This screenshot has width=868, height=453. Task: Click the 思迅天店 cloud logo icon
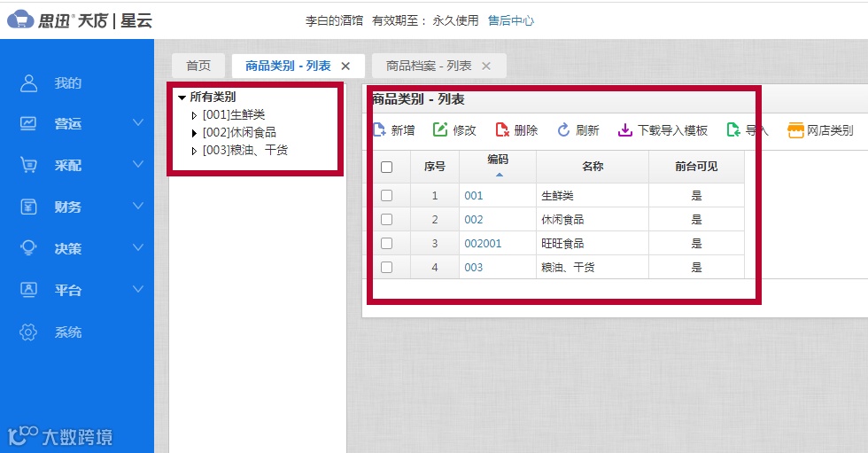pos(20,20)
